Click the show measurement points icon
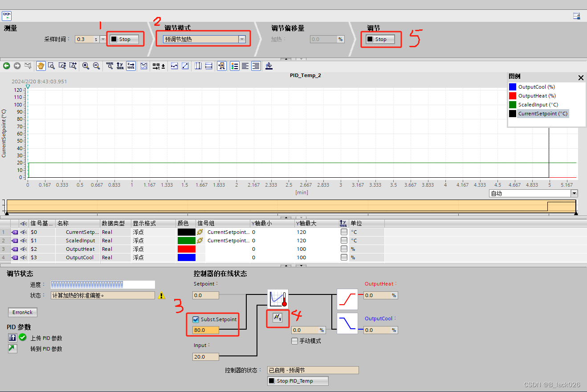The image size is (587, 392). 174,66
